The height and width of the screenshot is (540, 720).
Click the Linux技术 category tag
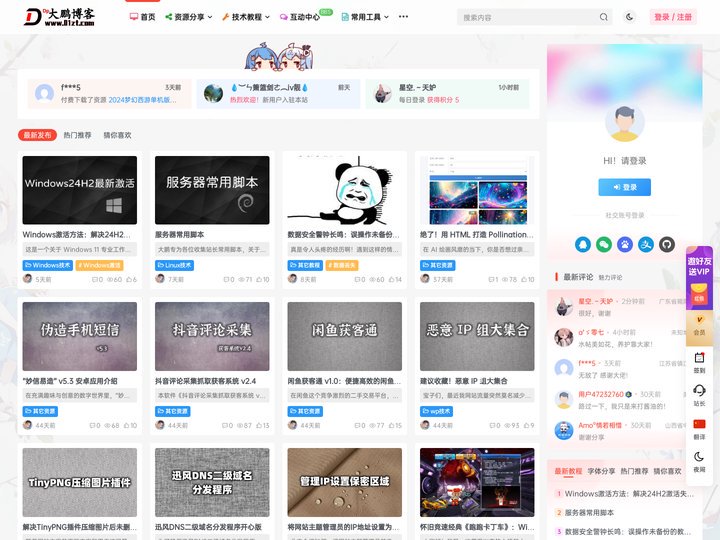174,265
